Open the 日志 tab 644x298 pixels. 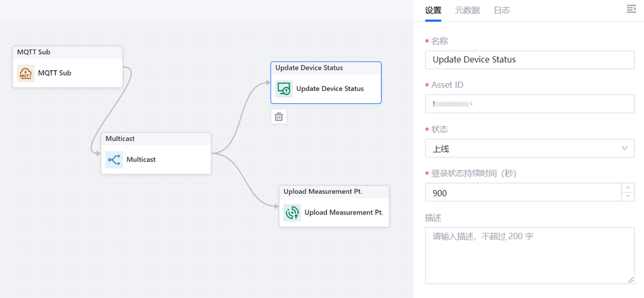pos(502,11)
